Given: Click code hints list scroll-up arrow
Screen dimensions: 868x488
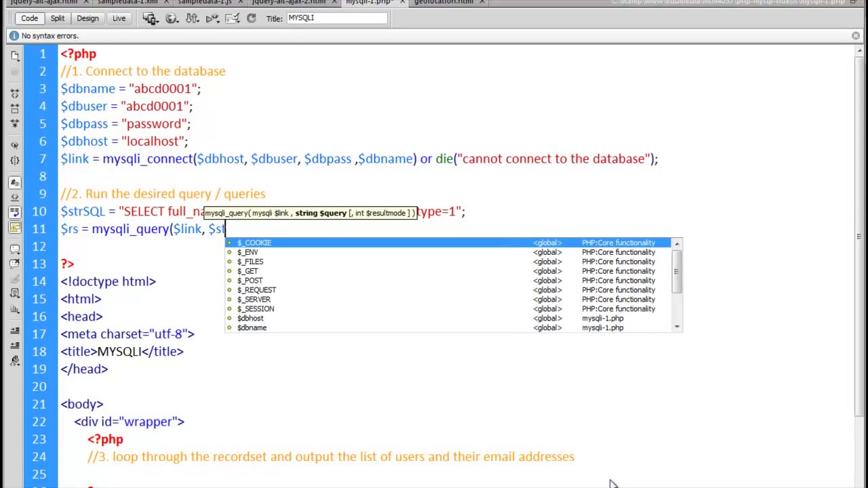Looking at the screenshot, I should tap(677, 243).
